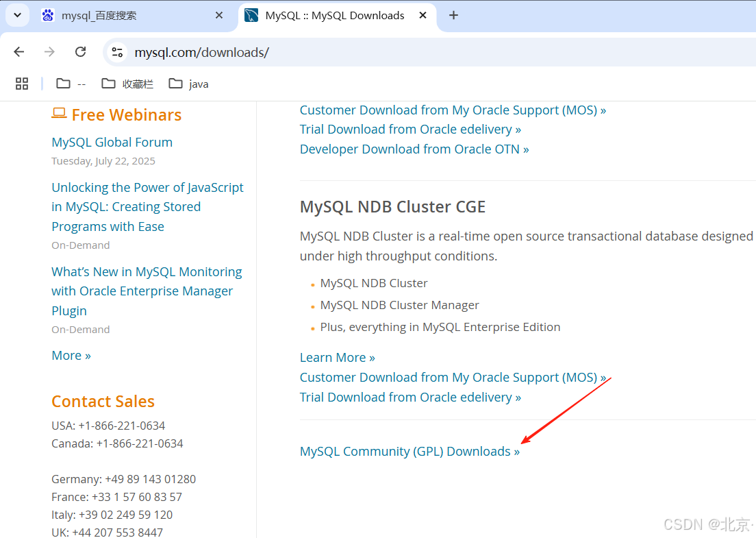Click the Baidu favicon on first tab
This screenshot has width=756, height=538.
coord(48,16)
